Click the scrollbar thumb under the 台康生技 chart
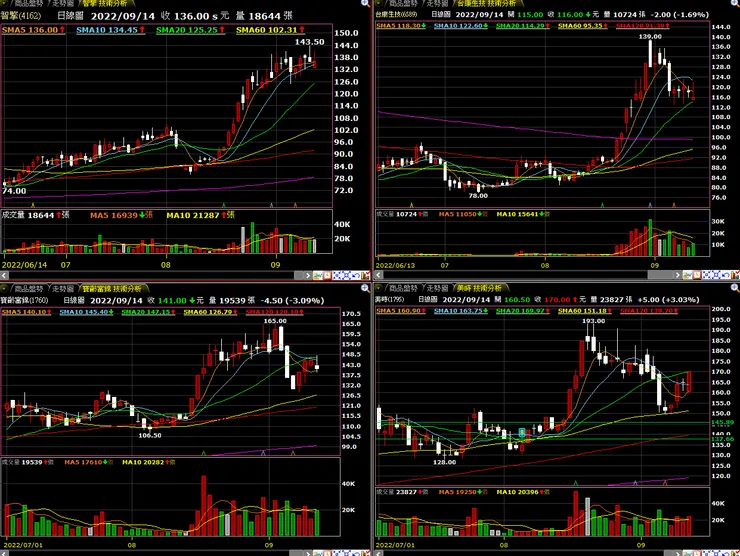Viewport: 740px width, 556px height. click(x=662, y=275)
